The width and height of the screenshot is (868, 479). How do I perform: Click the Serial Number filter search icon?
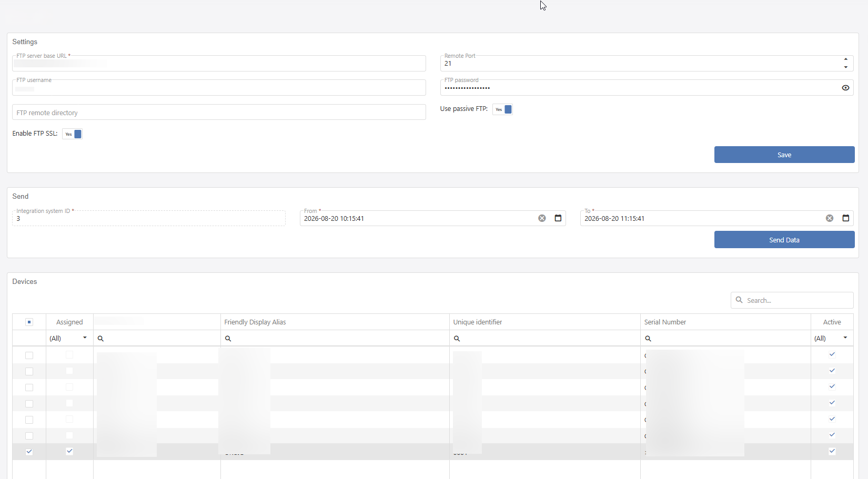pos(648,339)
